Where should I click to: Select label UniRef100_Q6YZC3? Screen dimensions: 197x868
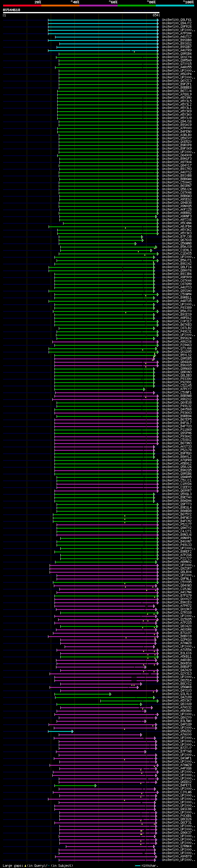[x=177, y=81]
